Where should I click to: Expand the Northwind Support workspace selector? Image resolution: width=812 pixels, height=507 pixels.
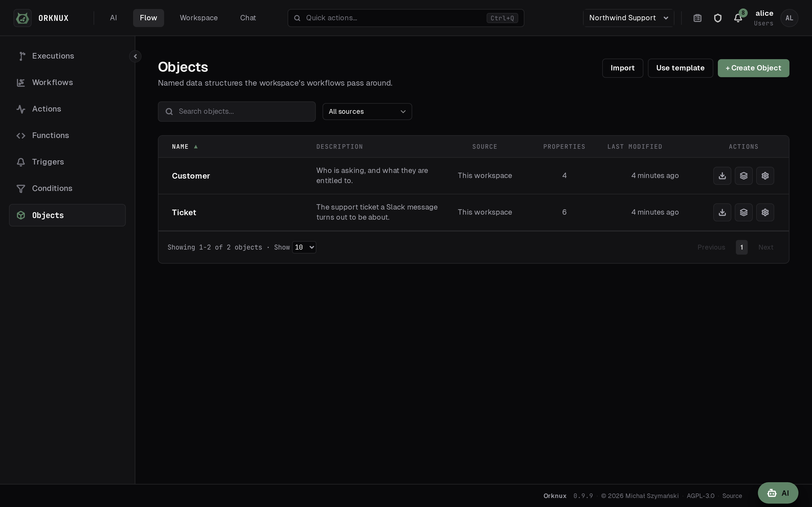click(628, 18)
